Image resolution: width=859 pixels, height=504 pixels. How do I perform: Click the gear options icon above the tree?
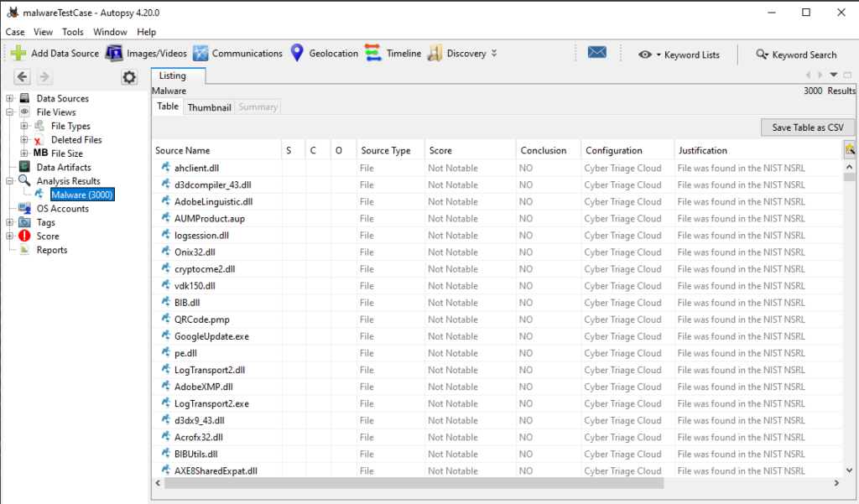[x=128, y=76]
